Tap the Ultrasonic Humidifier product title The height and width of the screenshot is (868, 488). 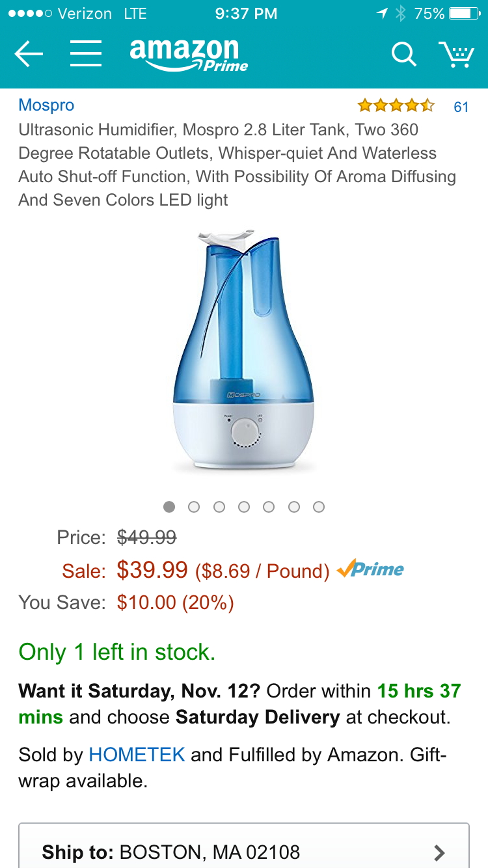coord(237,165)
